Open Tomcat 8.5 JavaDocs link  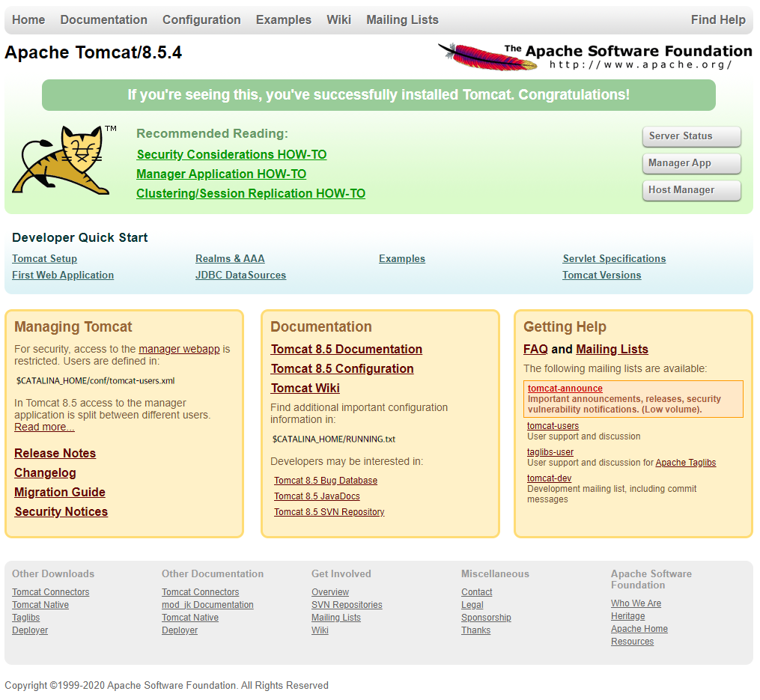click(317, 496)
